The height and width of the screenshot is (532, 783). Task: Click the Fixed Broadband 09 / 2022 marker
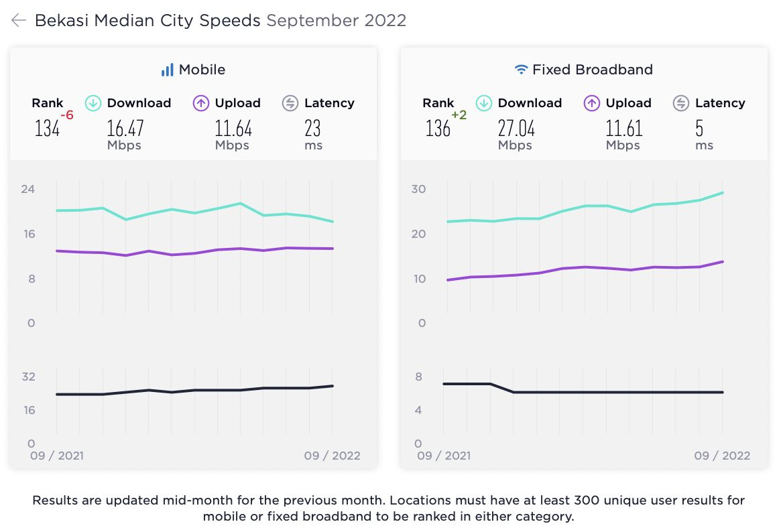pyautogui.click(x=722, y=456)
